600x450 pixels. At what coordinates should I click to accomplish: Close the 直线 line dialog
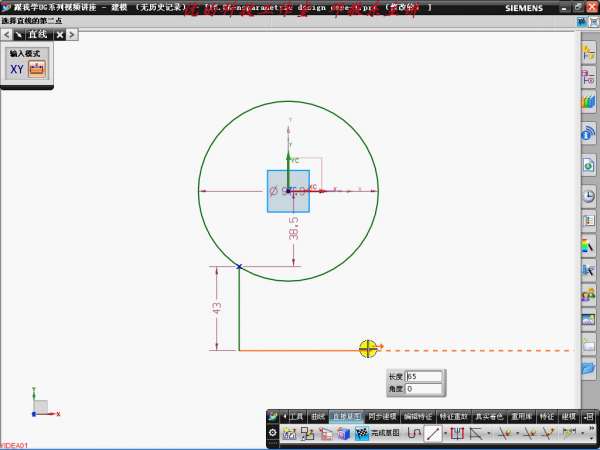pos(60,34)
